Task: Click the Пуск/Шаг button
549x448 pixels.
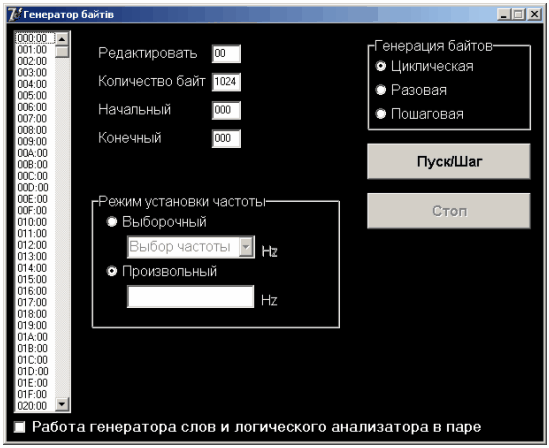Action: click(449, 161)
